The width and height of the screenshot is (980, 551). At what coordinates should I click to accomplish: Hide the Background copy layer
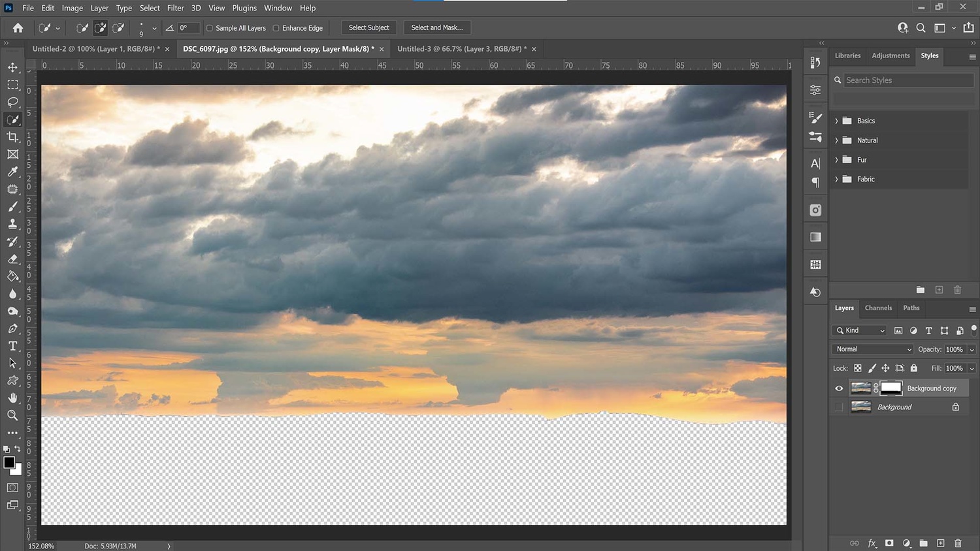click(x=839, y=388)
